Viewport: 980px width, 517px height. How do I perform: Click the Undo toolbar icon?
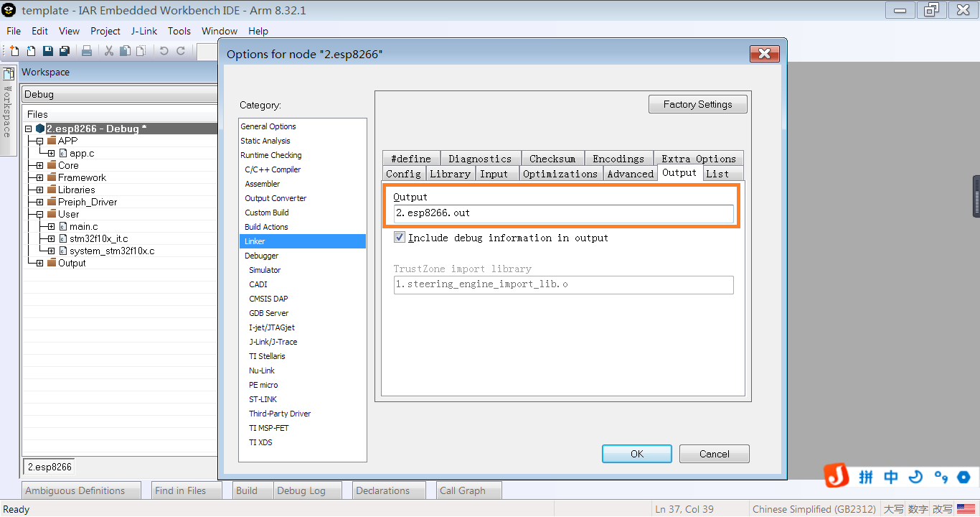pos(164,51)
